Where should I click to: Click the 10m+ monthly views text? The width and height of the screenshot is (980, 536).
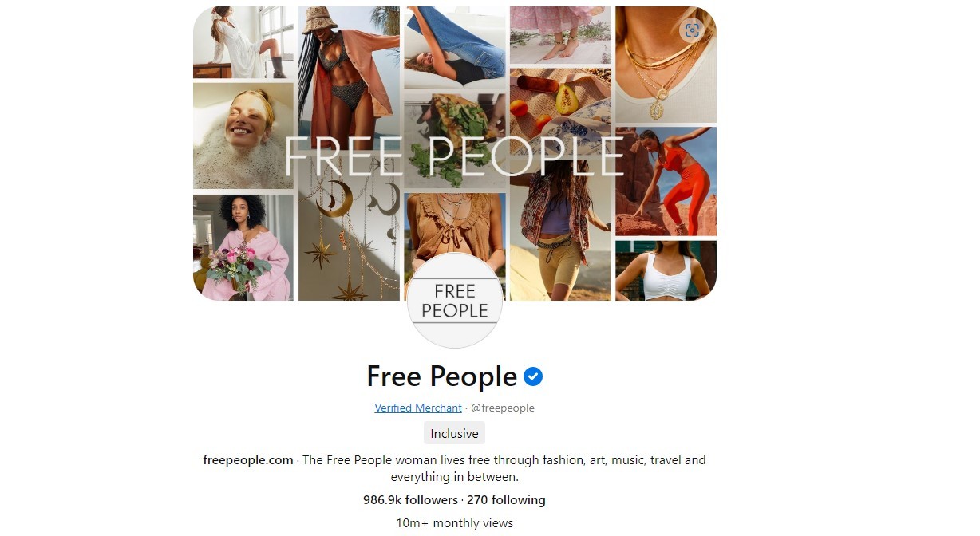(x=455, y=523)
